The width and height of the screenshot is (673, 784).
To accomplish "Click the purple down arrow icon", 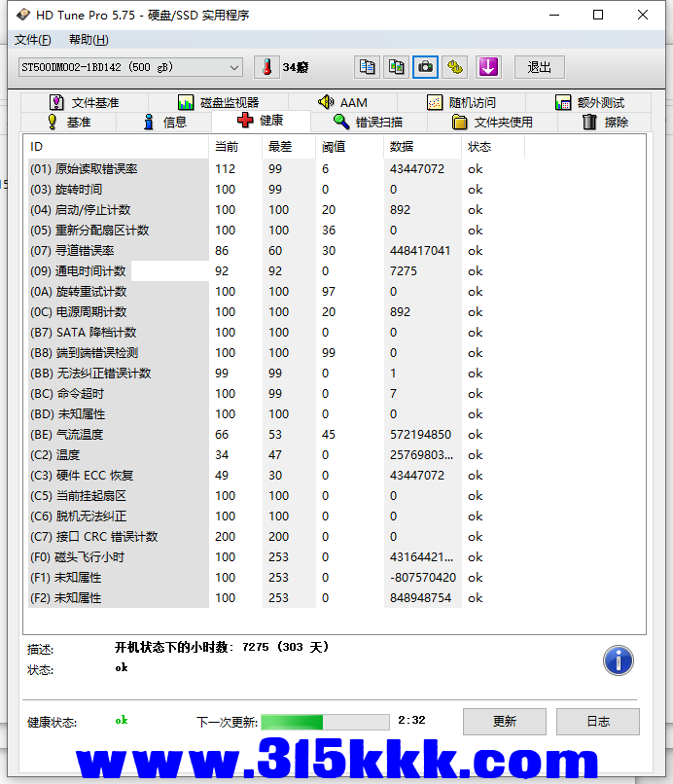I will point(487,67).
